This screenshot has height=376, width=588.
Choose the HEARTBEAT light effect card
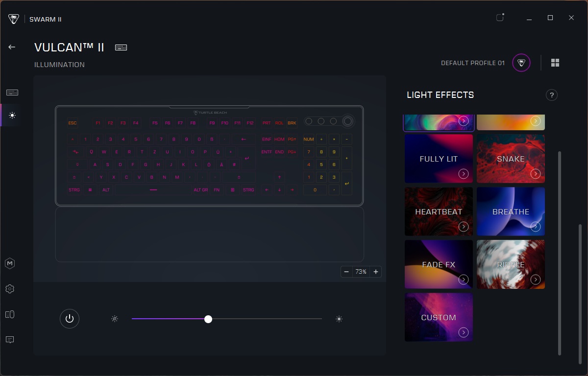tap(439, 211)
